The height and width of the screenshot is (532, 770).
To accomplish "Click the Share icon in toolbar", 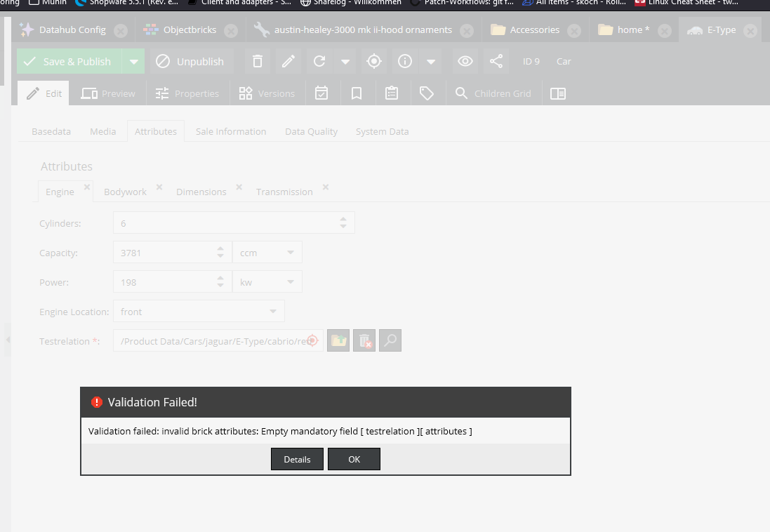I will [496, 61].
